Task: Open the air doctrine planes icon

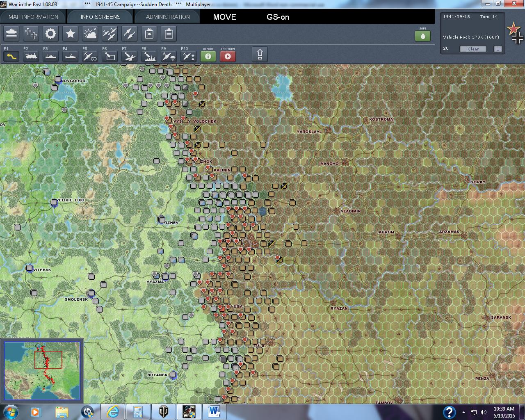Action: (x=110, y=34)
